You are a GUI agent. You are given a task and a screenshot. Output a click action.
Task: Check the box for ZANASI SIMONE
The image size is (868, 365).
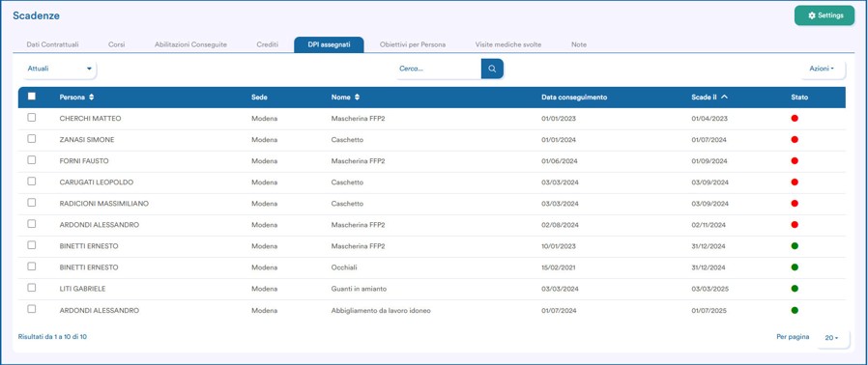click(x=32, y=139)
